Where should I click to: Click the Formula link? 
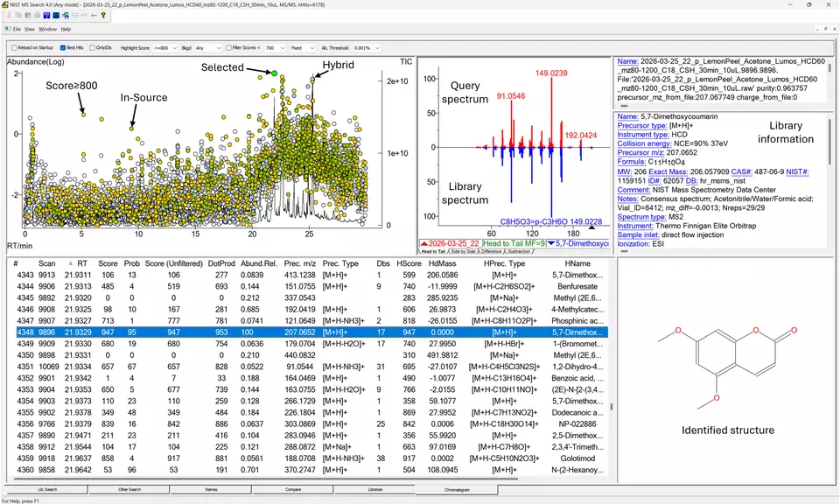(631, 161)
